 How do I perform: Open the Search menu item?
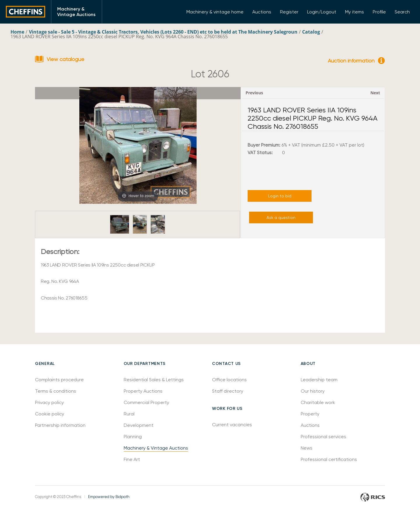click(402, 12)
